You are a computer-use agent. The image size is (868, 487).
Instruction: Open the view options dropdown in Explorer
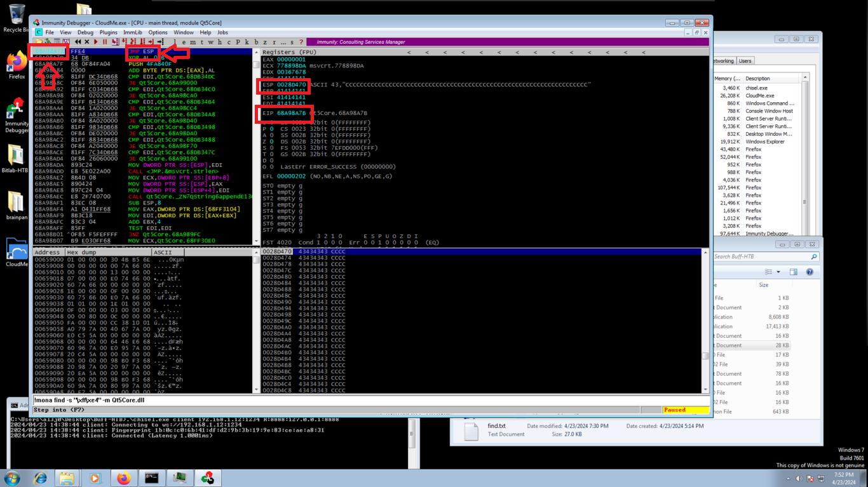coord(778,272)
